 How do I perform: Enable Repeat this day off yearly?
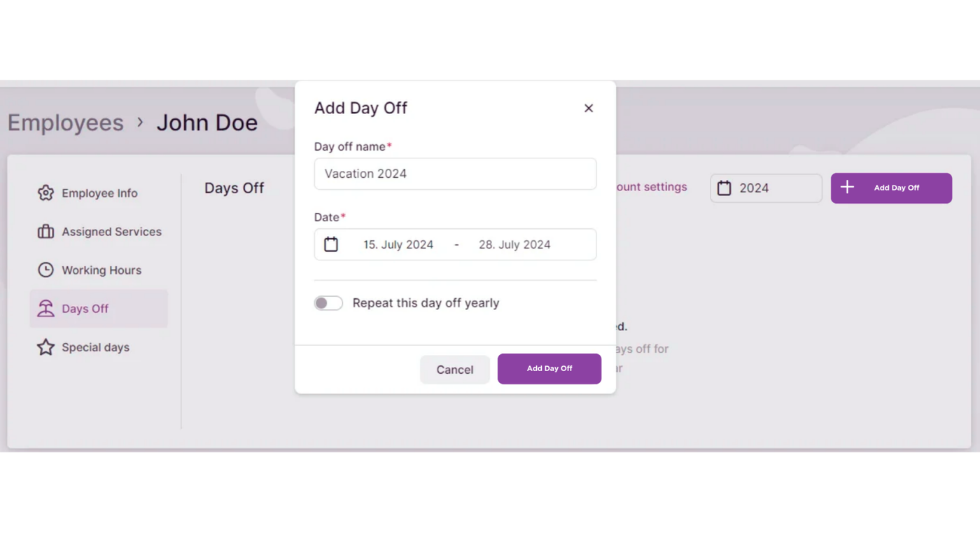point(328,303)
